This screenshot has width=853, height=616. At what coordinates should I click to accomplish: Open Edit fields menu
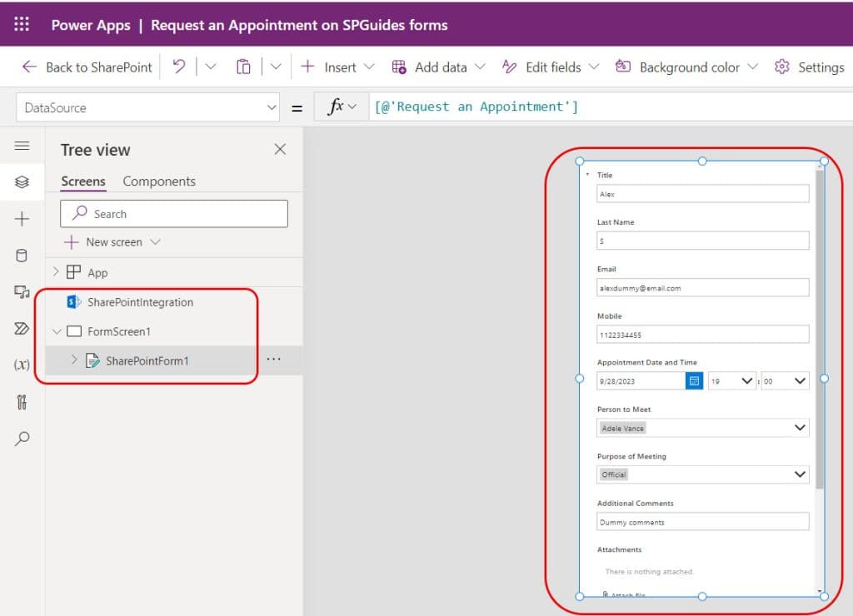pyautogui.click(x=550, y=67)
